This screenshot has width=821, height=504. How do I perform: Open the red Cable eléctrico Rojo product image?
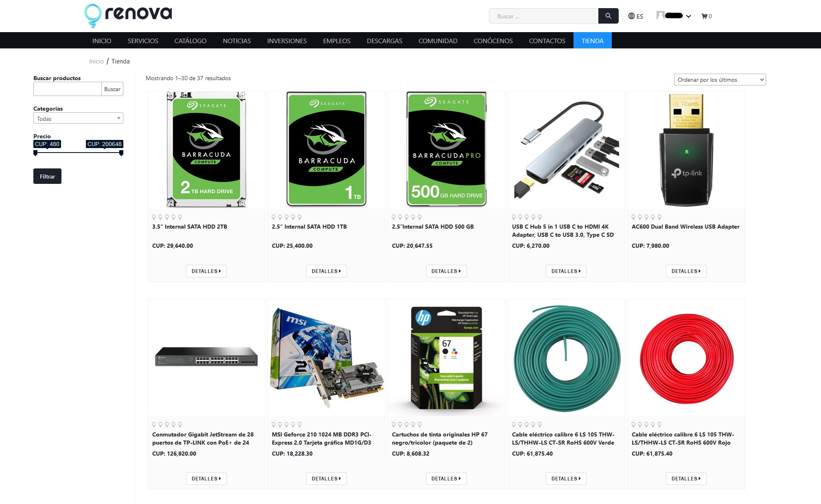tap(686, 358)
